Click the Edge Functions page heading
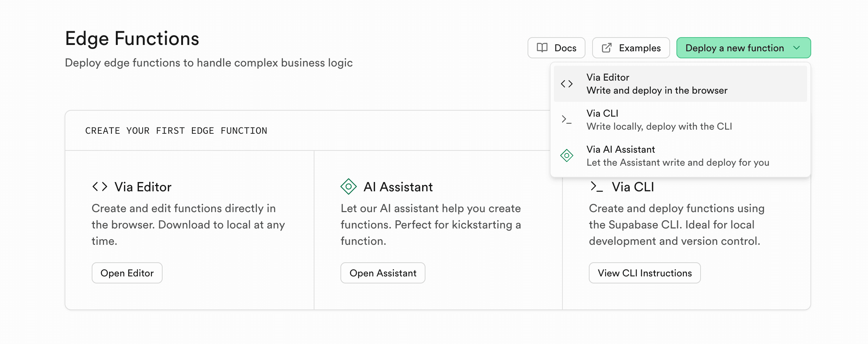Image resolution: width=868 pixels, height=344 pixels. point(132,38)
